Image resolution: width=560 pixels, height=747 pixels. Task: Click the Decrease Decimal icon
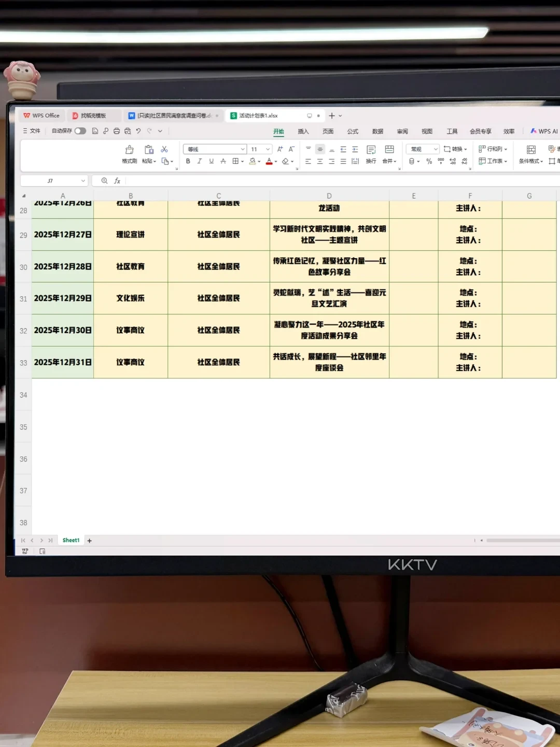(x=465, y=161)
